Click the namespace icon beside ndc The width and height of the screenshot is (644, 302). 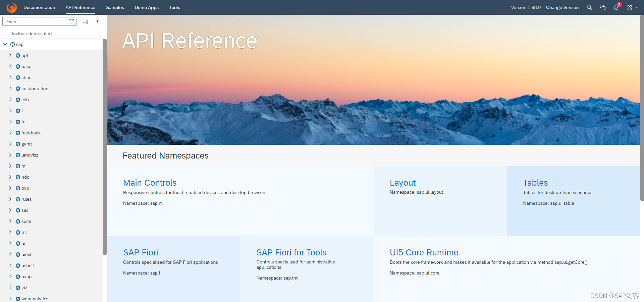coord(18,177)
